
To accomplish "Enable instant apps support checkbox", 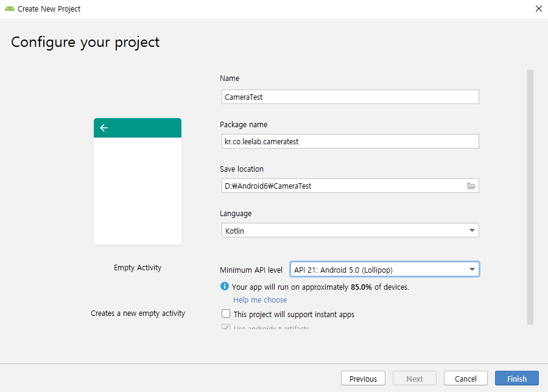I will (226, 314).
